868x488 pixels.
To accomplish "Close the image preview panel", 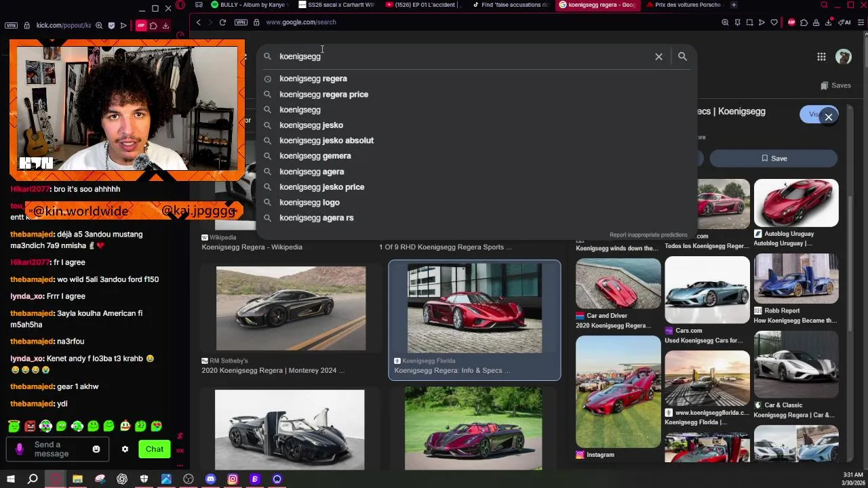I will point(829,117).
